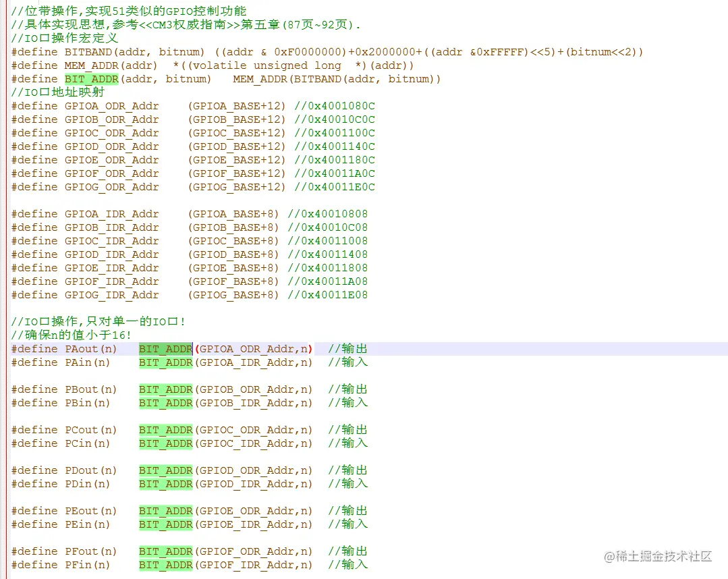Click GPIOA_IDR_Addr in its address-mapping #define line
Image resolution: width=728 pixels, height=579 pixels.
(x=111, y=214)
